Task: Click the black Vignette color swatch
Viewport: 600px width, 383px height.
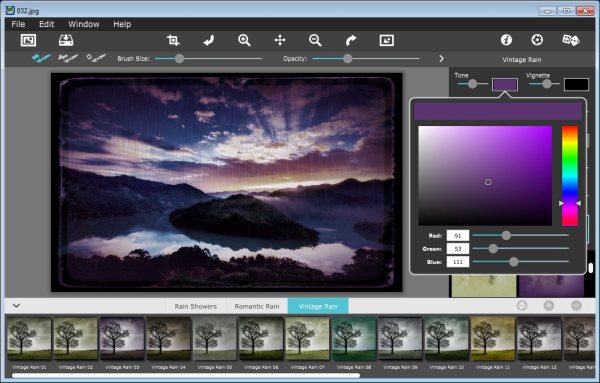Action: 576,85
